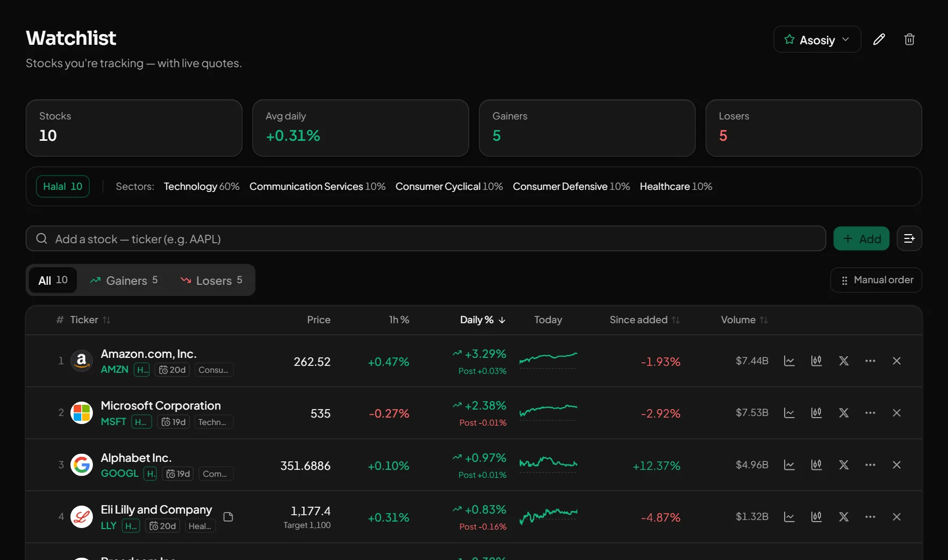This screenshot has height=560, width=948.
Task: Click the X social icon for Microsoft
Action: click(844, 413)
